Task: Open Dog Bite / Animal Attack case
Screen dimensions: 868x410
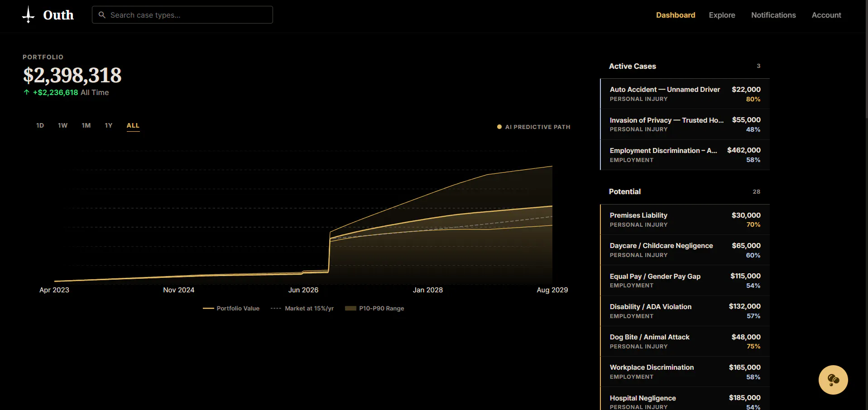Action: pos(685,341)
